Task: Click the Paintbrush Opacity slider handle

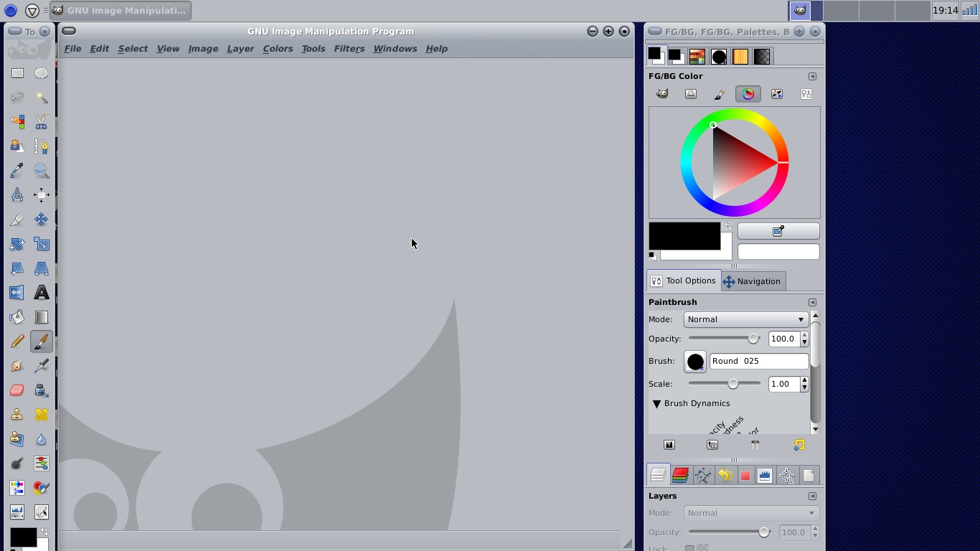Action: coord(753,339)
